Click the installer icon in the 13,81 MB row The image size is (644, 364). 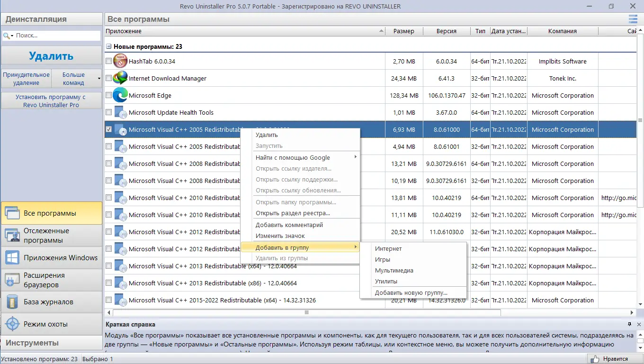[121, 198]
